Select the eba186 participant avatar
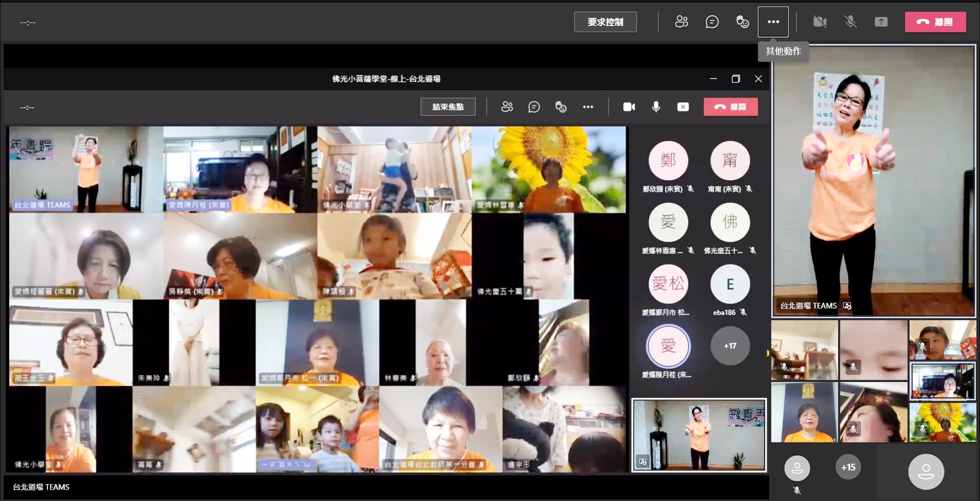980x501 pixels. [x=730, y=284]
